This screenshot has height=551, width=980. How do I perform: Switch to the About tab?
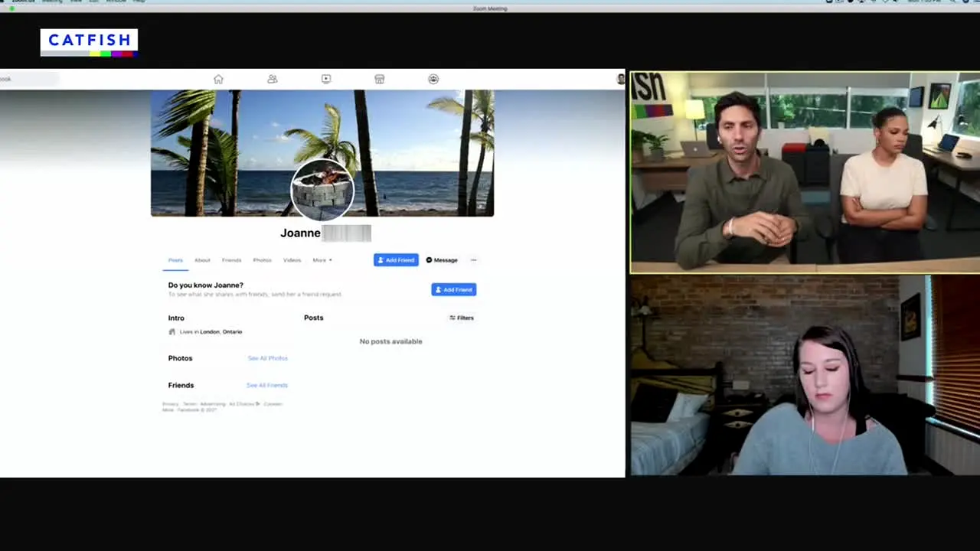point(202,260)
